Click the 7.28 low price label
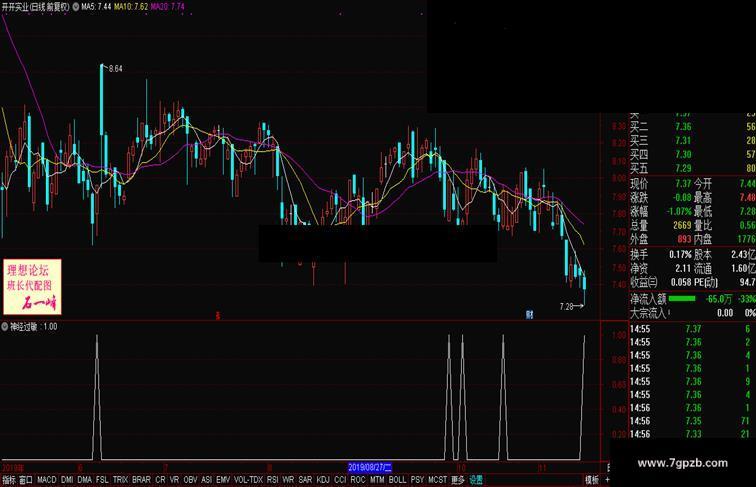756x487 pixels. [x=567, y=306]
